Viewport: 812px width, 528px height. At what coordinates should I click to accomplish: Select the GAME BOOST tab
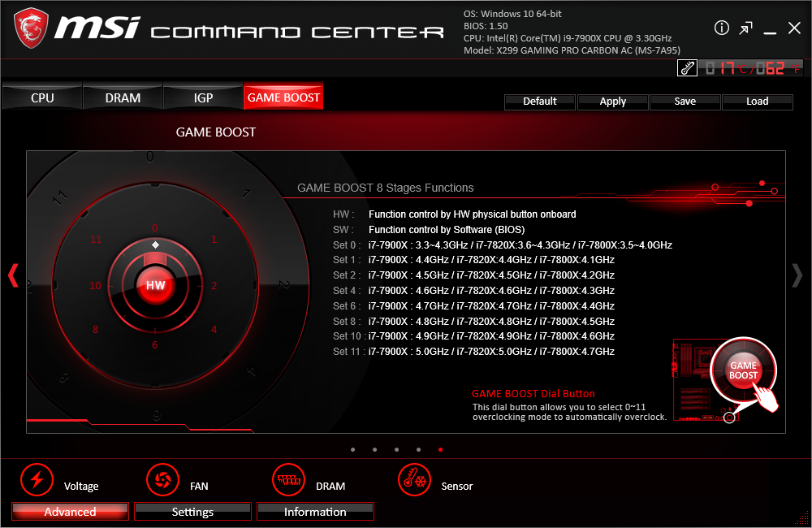283,97
